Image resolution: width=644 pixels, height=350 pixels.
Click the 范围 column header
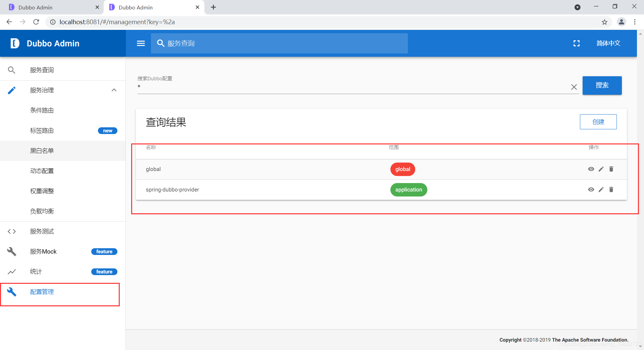coord(394,147)
